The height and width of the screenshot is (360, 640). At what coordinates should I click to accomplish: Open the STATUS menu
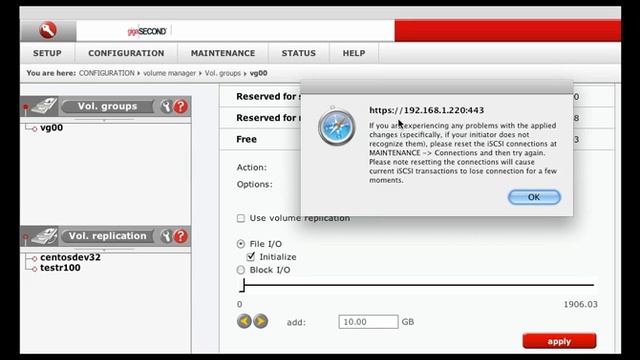pos(298,53)
